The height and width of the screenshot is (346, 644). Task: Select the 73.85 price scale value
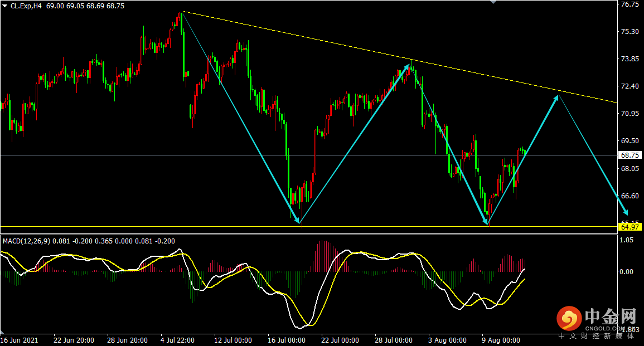pyautogui.click(x=630, y=59)
